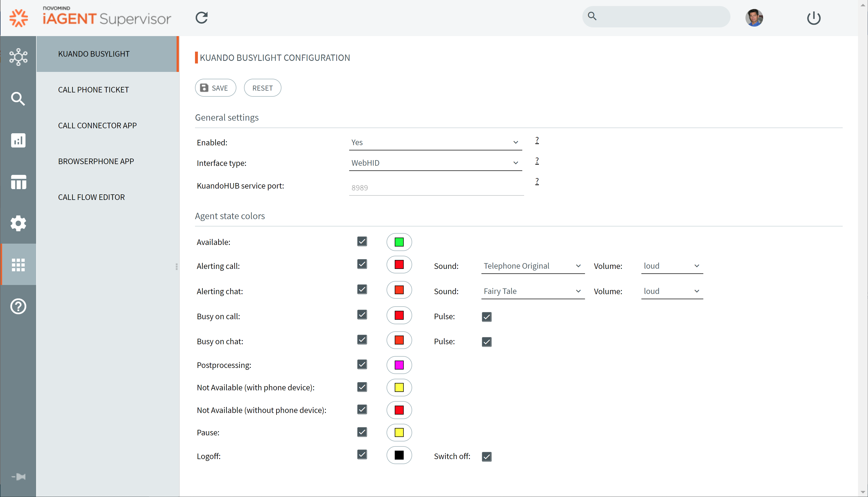Open Alerting call Volume dropdown
This screenshot has width=868, height=497.
[672, 266]
